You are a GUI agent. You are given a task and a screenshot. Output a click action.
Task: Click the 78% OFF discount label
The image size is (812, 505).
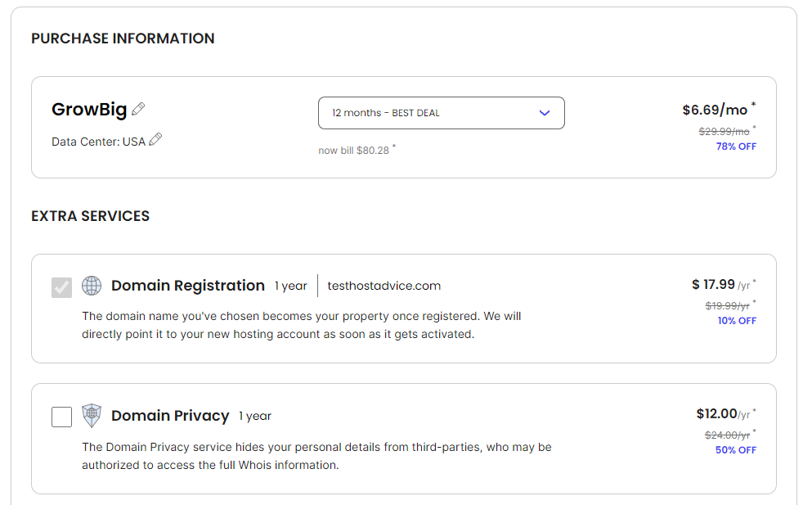[736, 147]
